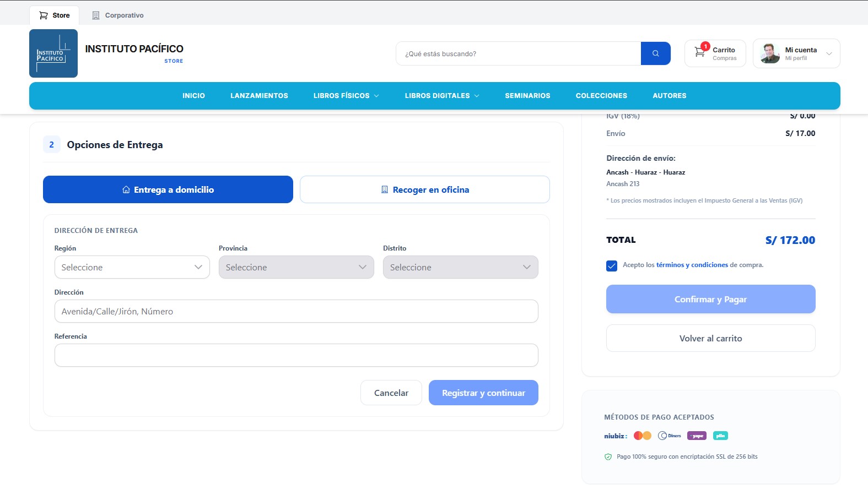
Task: Go to Seminarios in navigation bar
Action: pyautogui.click(x=527, y=96)
